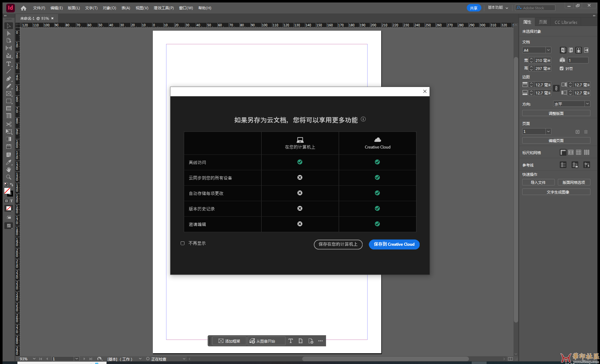Switch to the 页面 panel tab

point(543,22)
